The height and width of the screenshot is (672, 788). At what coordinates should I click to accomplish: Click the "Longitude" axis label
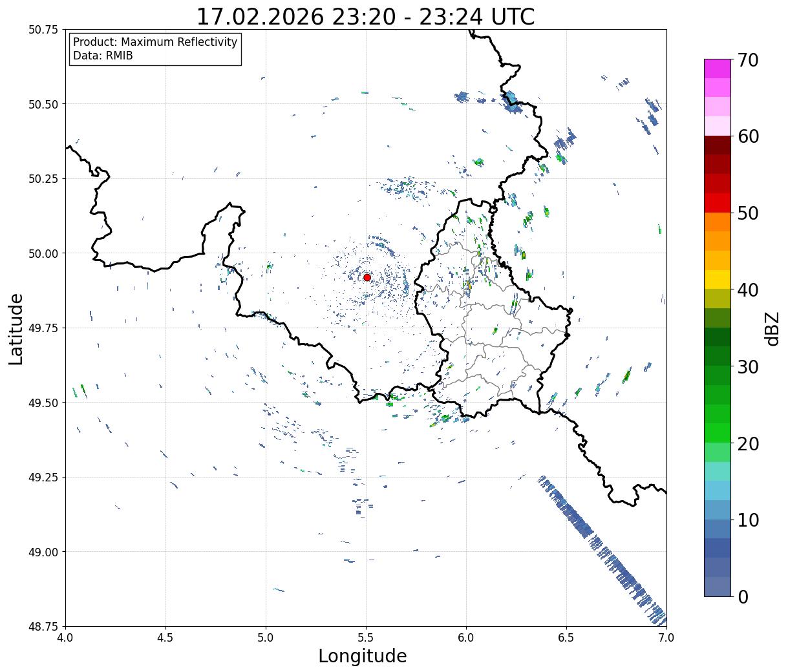pyautogui.click(x=363, y=656)
